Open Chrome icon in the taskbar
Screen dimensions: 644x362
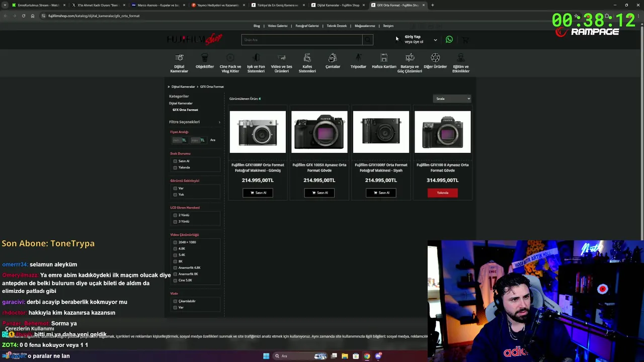pos(367,356)
